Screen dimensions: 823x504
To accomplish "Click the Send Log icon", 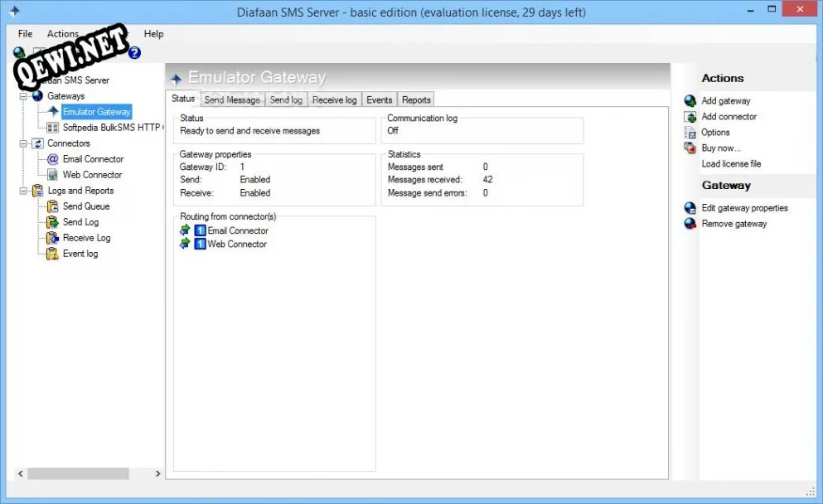I will (52, 222).
